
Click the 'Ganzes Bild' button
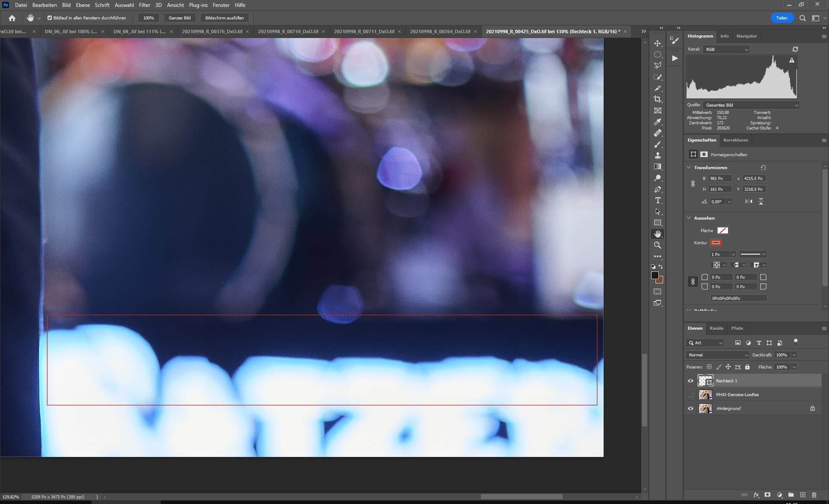180,18
